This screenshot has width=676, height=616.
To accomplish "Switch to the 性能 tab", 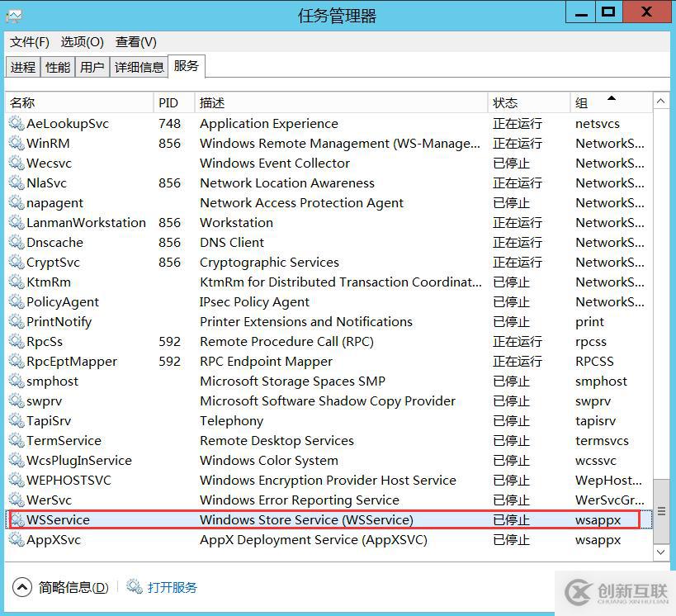I will (x=57, y=67).
